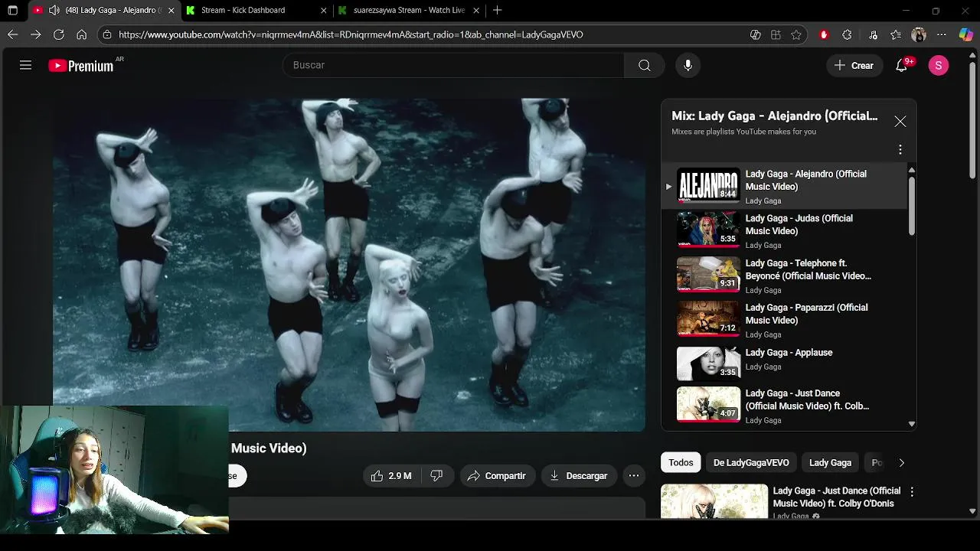Click the Alejandro video player
This screenshot has width=980, height=551.
(x=349, y=265)
